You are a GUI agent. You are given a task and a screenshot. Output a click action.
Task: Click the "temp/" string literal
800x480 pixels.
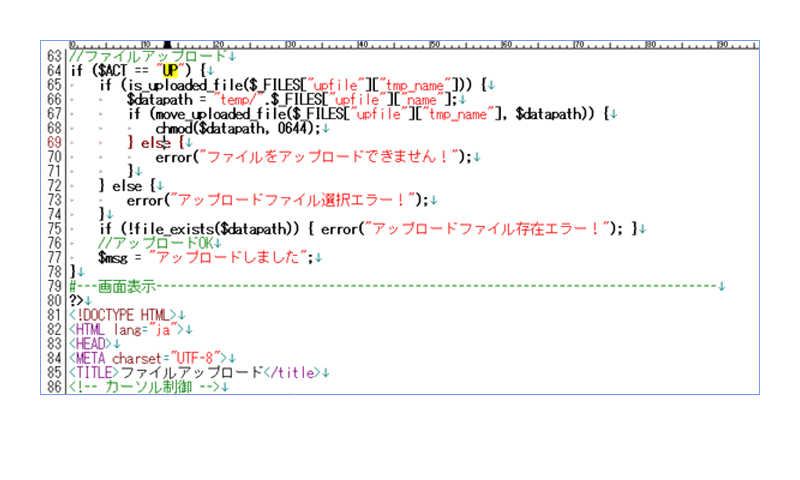pyautogui.click(x=239, y=99)
